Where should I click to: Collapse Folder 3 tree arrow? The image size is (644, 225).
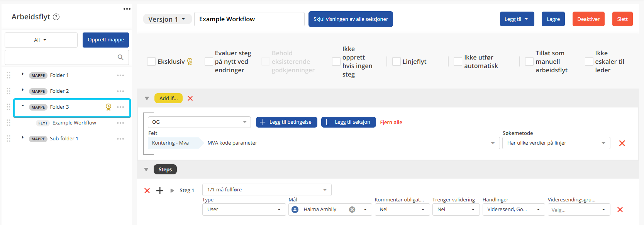click(x=23, y=106)
